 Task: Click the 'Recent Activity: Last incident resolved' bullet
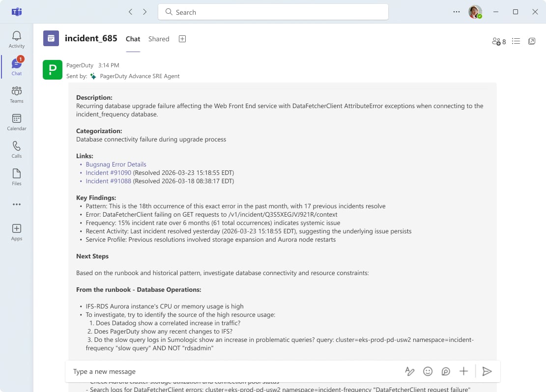pos(249,231)
